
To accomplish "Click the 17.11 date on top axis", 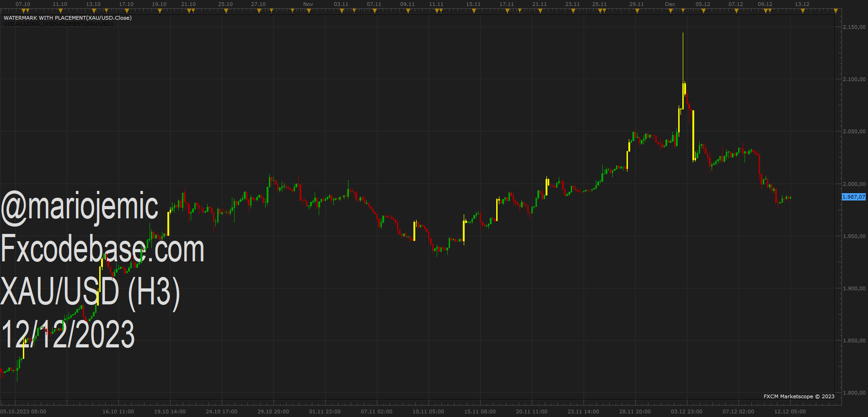I will coord(507,4).
